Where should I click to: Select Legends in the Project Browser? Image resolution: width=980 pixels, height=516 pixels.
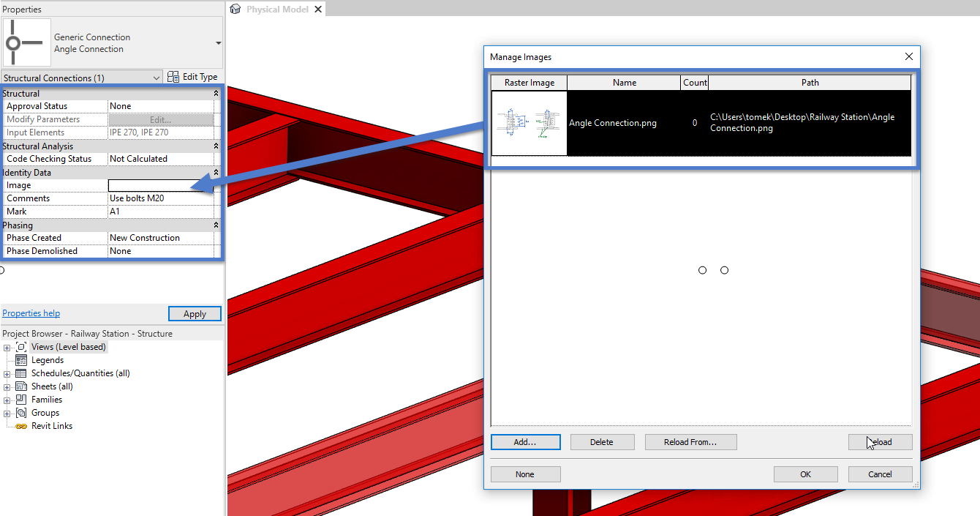point(48,360)
